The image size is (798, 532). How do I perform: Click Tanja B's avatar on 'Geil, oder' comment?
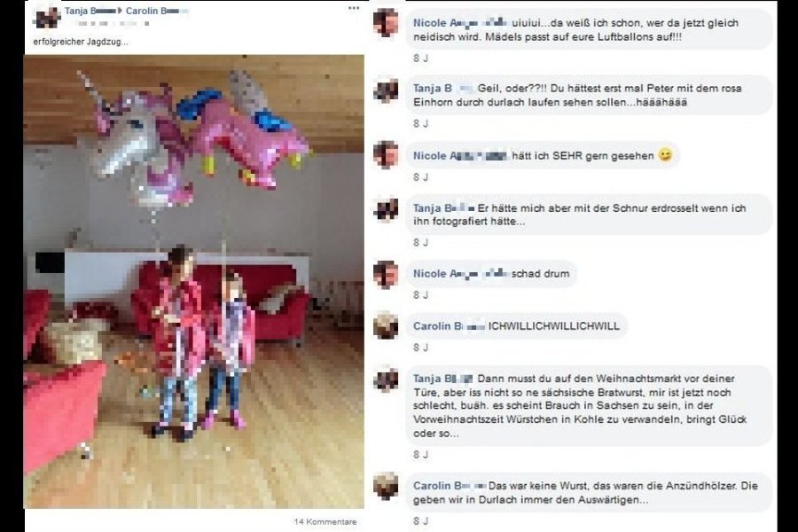(386, 90)
